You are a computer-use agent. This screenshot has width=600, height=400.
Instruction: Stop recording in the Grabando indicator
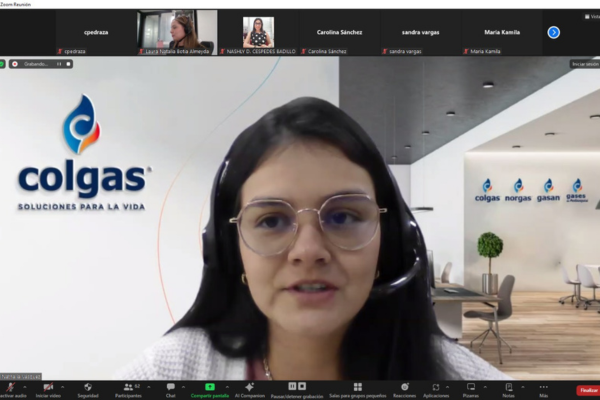(x=68, y=64)
